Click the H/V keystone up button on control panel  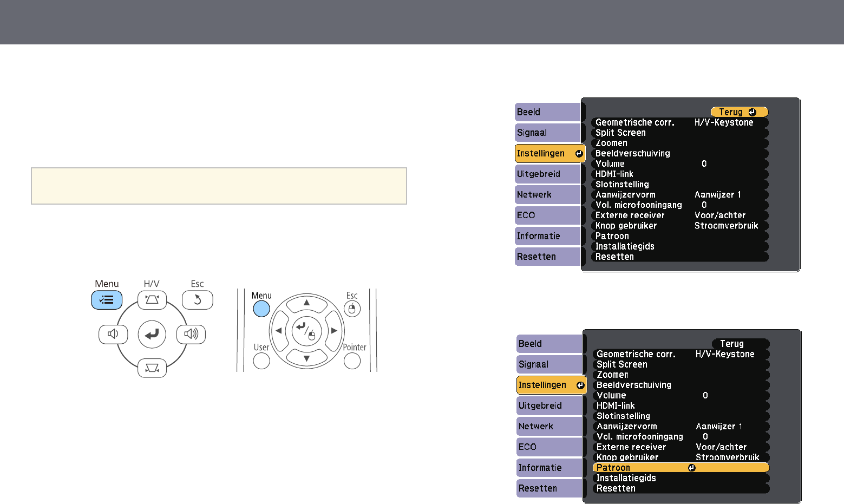tap(152, 300)
